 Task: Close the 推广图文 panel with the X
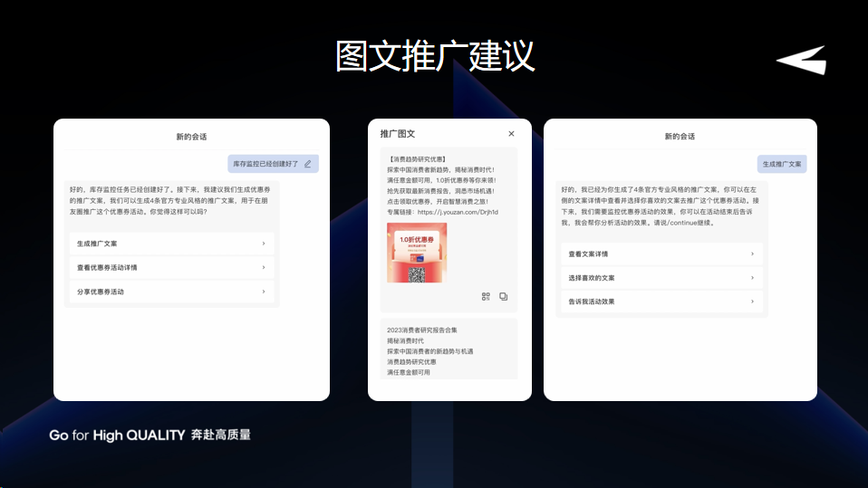click(x=511, y=133)
